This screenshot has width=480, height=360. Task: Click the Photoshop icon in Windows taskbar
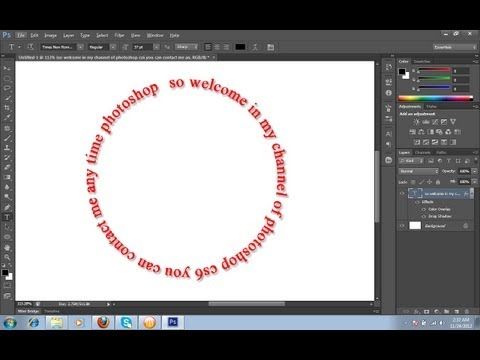point(173,322)
